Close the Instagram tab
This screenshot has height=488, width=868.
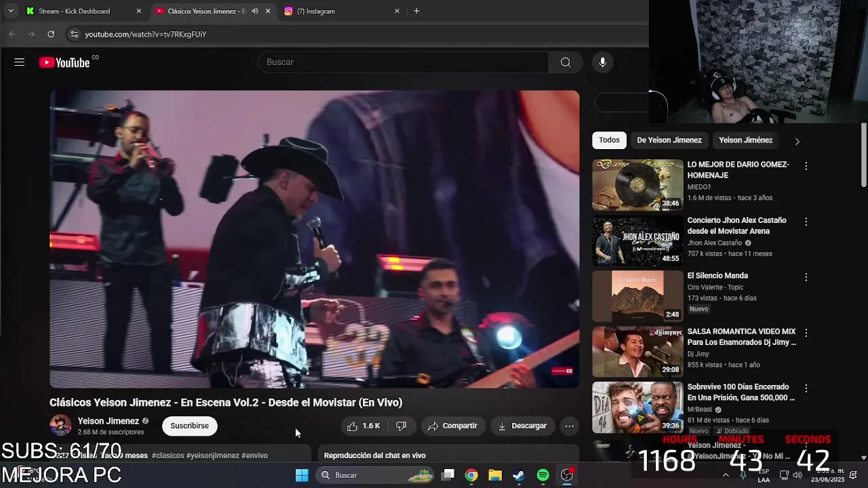(x=397, y=11)
